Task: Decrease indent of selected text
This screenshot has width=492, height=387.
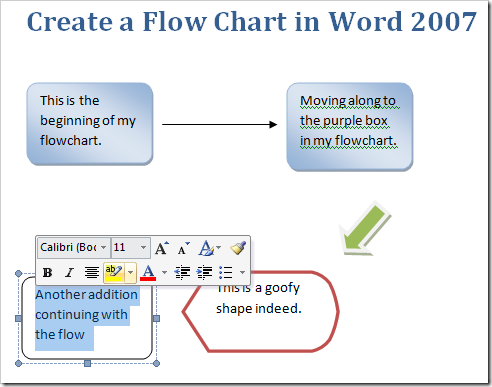Action: coord(182,273)
